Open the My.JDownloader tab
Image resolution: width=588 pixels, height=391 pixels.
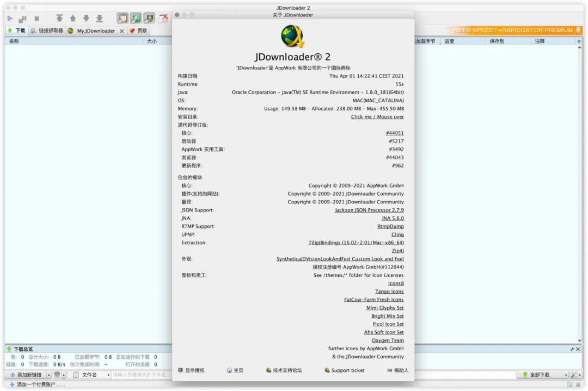click(x=92, y=30)
